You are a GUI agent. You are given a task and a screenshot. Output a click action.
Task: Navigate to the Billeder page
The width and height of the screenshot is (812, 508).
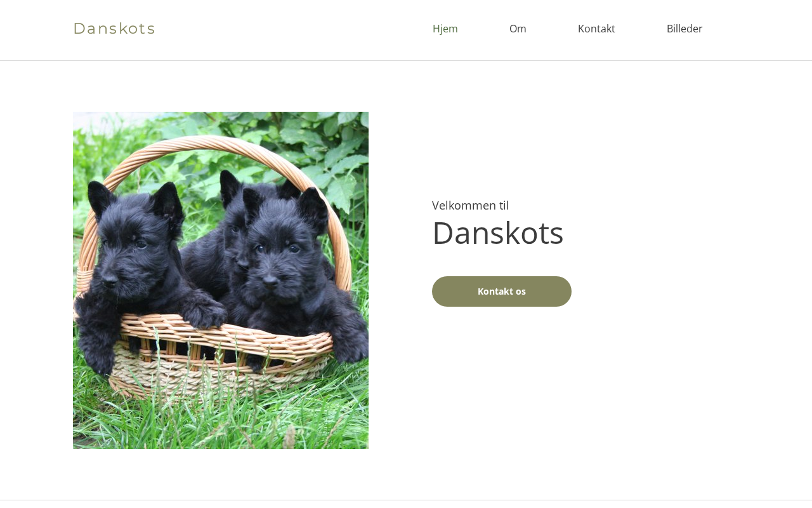coord(684,29)
